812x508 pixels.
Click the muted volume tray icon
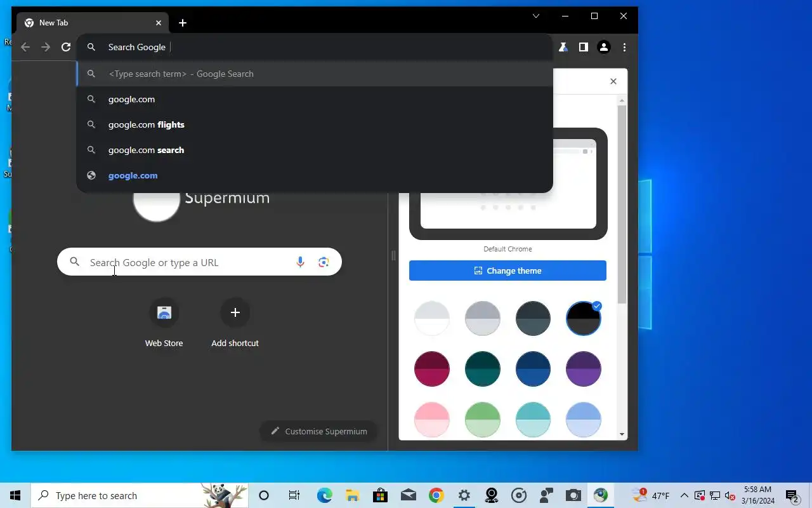click(730, 496)
